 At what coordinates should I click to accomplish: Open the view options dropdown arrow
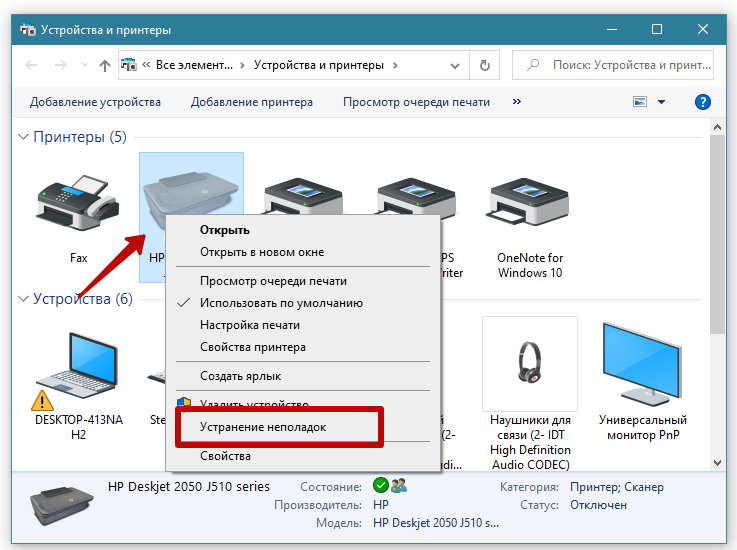point(661,102)
